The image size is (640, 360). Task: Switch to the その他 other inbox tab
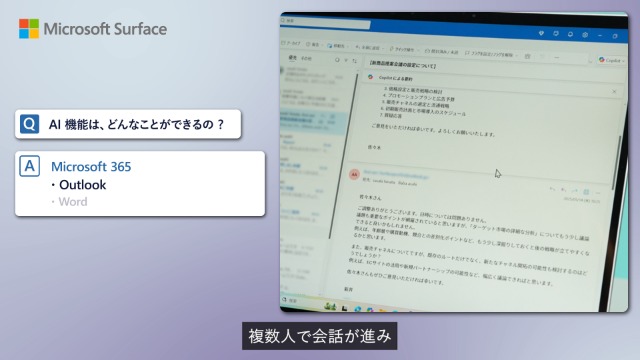pos(306,59)
